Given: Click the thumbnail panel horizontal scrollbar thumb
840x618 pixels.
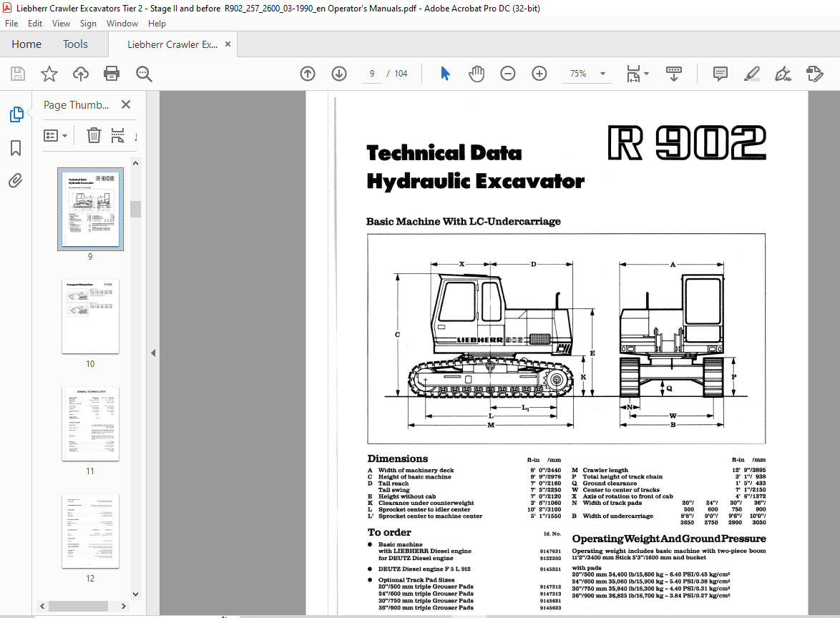Looking at the screenshot, I should click(x=78, y=607).
